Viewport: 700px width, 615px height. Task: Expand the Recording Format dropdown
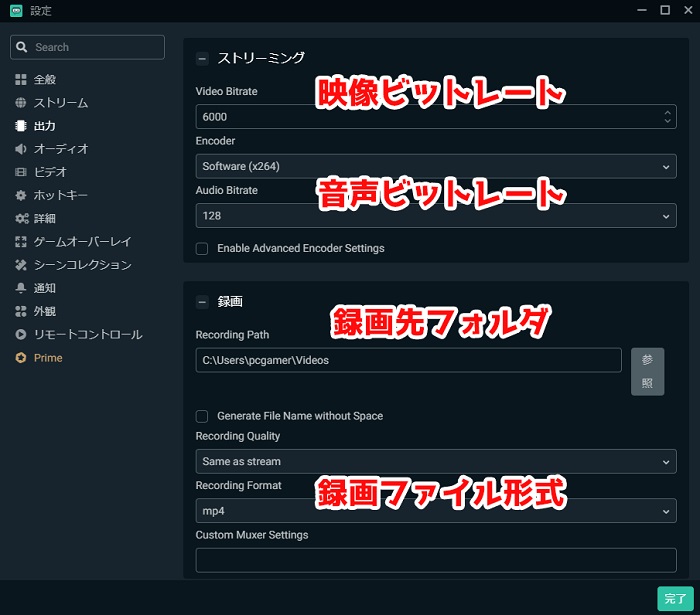(x=435, y=511)
